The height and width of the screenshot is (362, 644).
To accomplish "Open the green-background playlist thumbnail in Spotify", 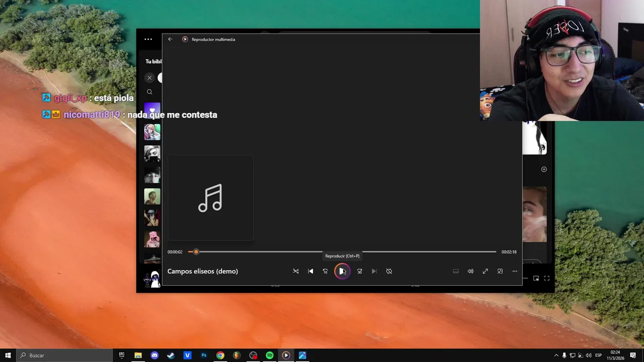I will tap(152, 197).
